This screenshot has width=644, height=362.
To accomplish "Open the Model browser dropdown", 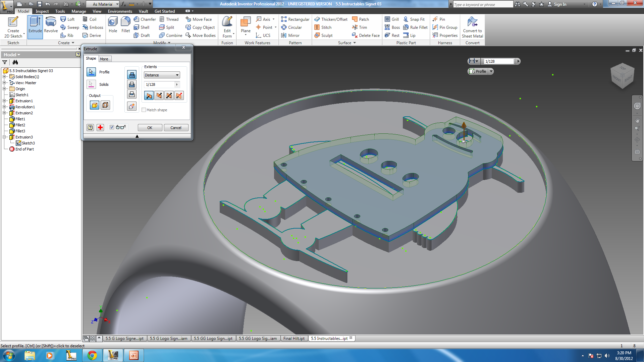I will tap(12, 55).
